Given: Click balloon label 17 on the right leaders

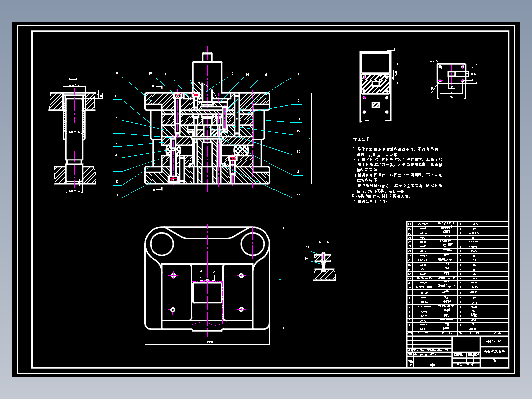Looking at the screenshot, I should (298, 101).
